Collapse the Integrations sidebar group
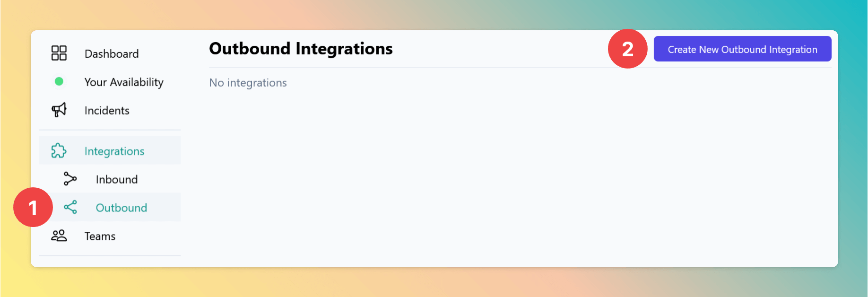The image size is (868, 297). click(110, 151)
